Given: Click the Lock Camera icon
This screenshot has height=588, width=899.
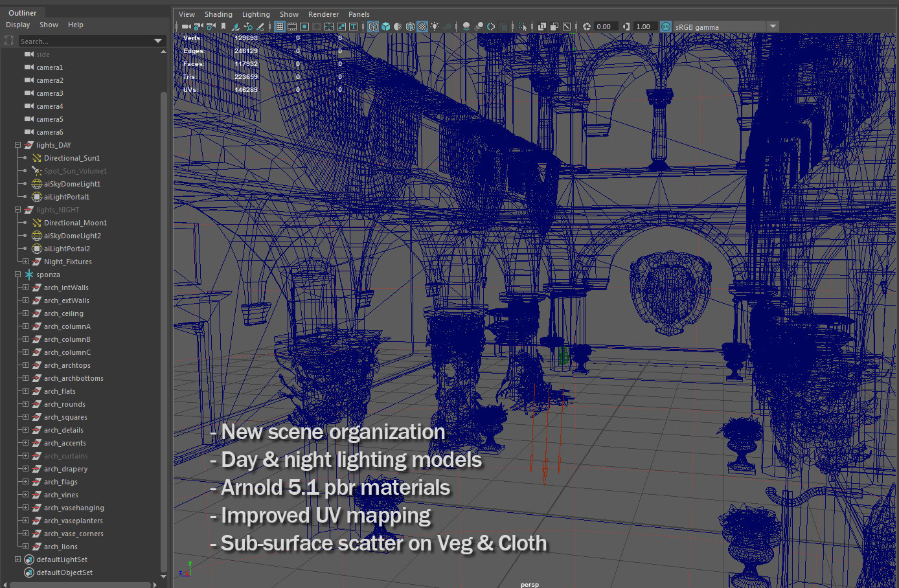Looking at the screenshot, I should pyautogui.click(x=198, y=27).
